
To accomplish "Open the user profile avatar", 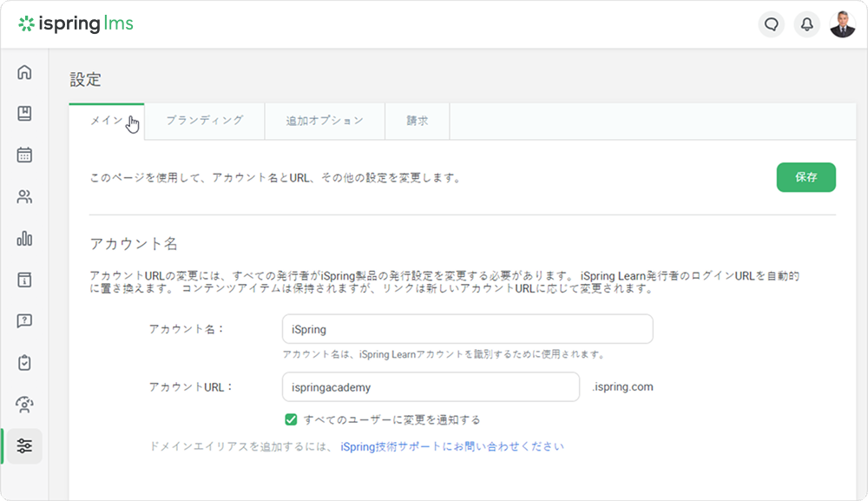I will 842,24.
